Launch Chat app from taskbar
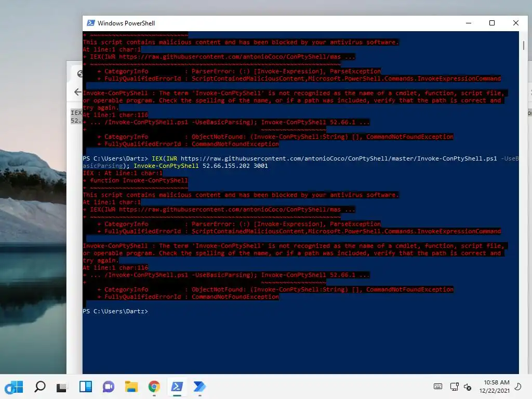This screenshot has width=532, height=399. 109,387
